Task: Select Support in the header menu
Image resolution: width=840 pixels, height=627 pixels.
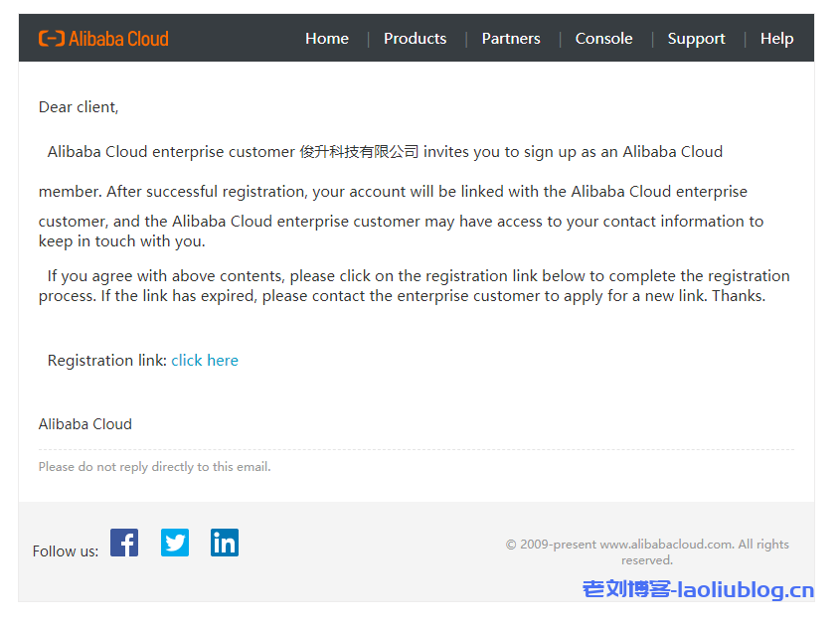Action: tap(696, 39)
